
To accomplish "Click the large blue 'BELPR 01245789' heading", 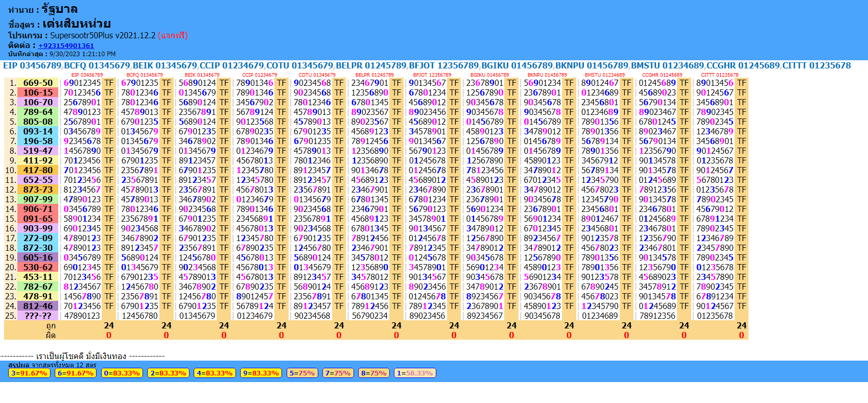I will 371,65.
